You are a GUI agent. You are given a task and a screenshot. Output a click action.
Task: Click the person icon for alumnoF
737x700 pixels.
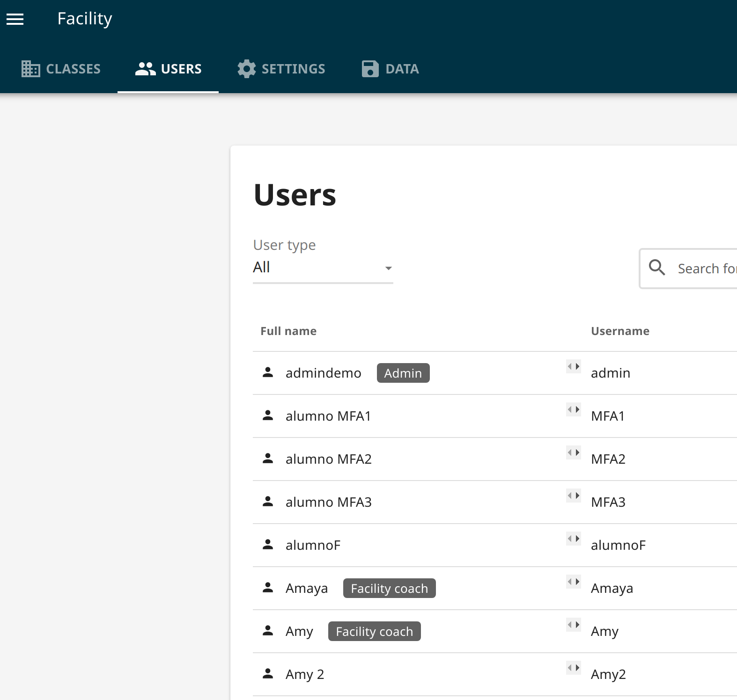[268, 545]
